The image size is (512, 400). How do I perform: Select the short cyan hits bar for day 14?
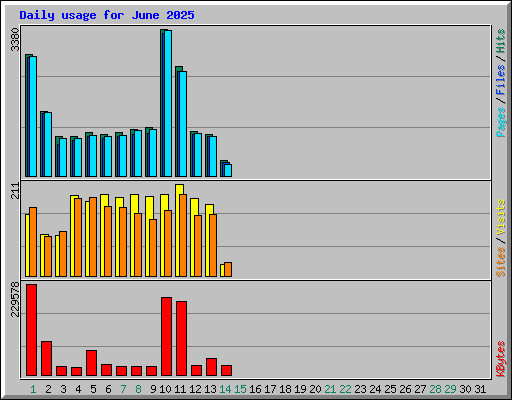point(228,170)
